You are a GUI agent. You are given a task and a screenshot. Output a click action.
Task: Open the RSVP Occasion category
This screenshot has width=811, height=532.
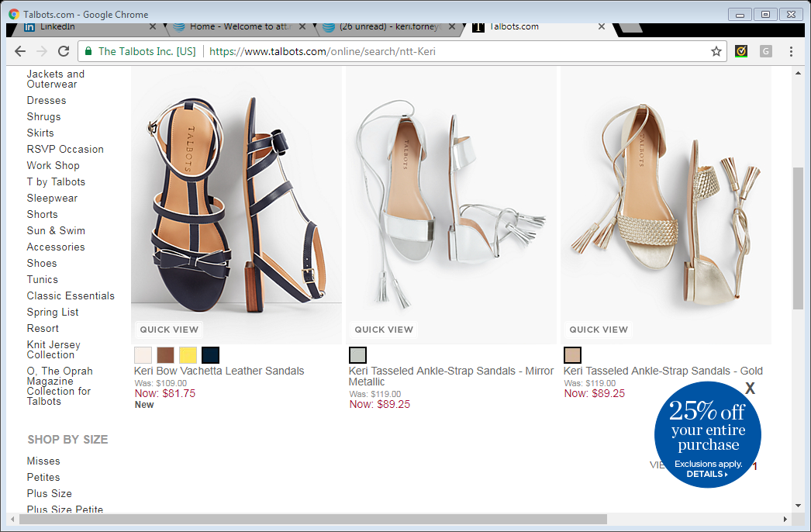coord(65,150)
